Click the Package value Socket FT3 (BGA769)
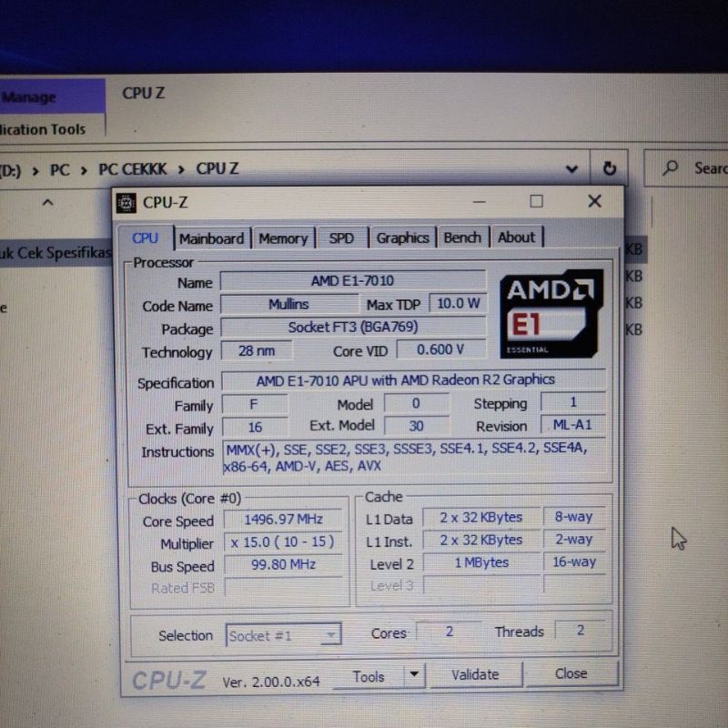728x728 pixels. coord(353,327)
